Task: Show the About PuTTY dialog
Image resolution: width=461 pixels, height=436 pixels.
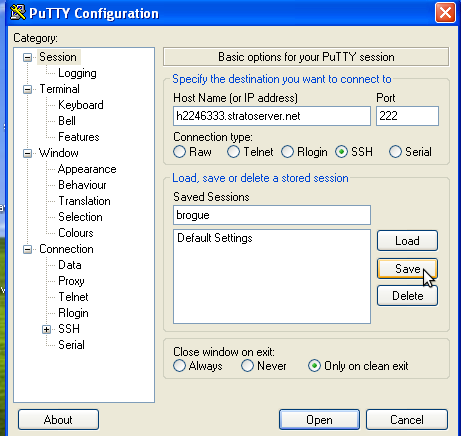Action: [58, 420]
